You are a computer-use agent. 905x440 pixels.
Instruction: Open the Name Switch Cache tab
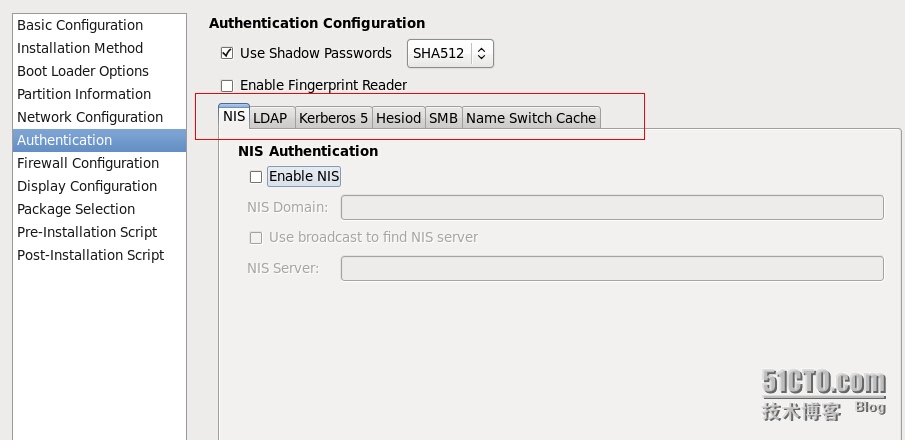click(531, 118)
